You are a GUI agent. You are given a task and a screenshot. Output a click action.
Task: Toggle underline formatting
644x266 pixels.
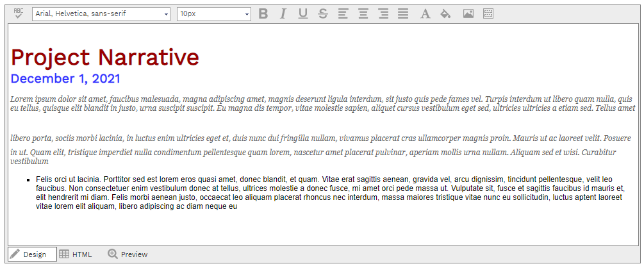coord(302,13)
